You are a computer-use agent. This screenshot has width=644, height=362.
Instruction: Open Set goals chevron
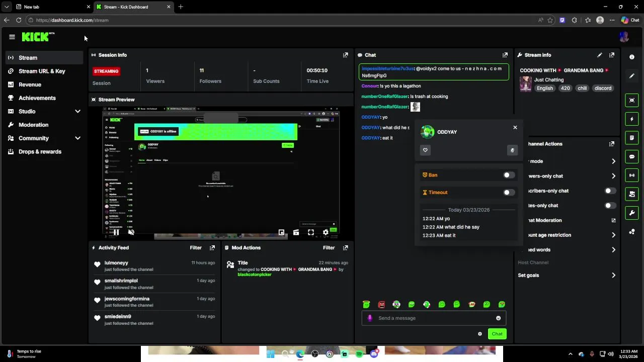click(x=613, y=275)
